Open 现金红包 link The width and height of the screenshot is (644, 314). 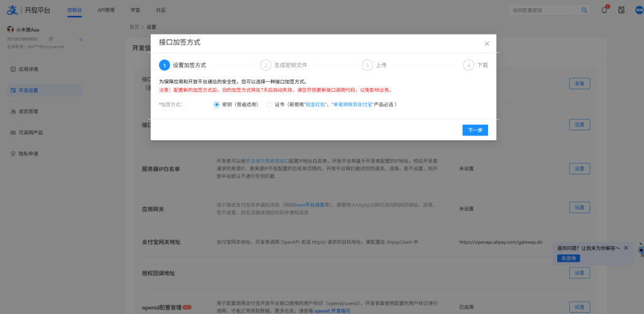click(315, 105)
